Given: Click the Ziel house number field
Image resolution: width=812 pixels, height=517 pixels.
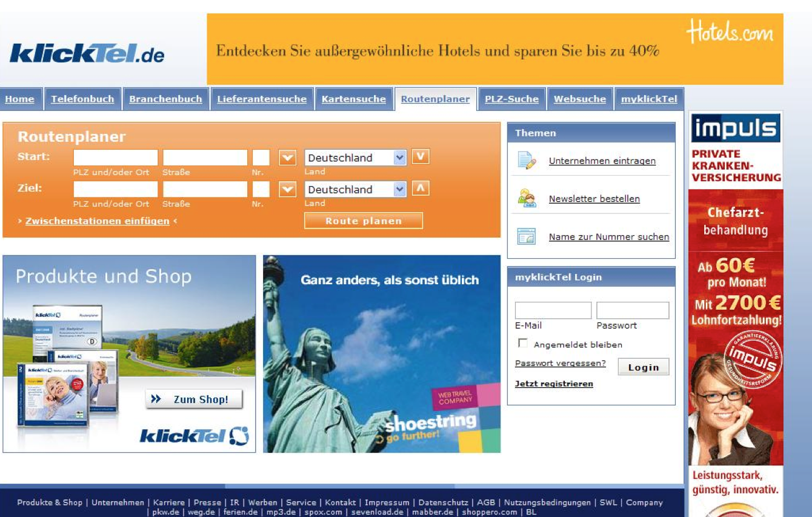Looking at the screenshot, I should point(261,190).
